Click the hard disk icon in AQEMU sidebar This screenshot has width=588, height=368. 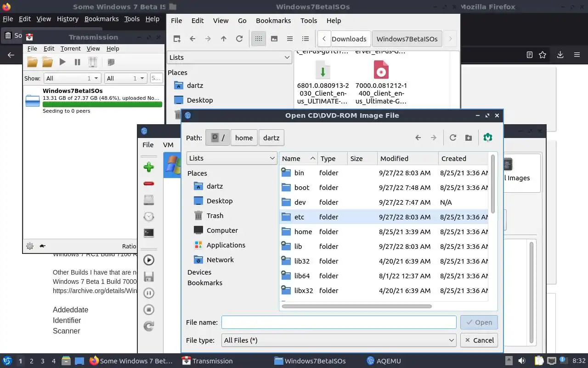coord(148,200)
